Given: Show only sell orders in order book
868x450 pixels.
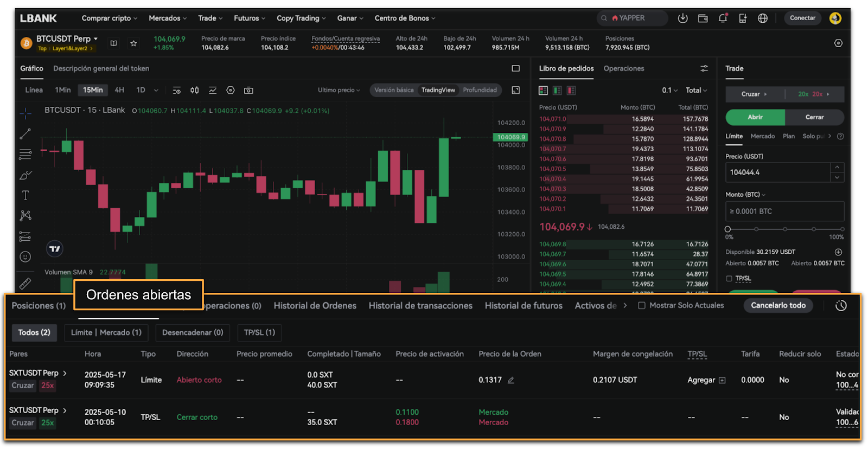Looking at the screenshot, I should coord(571,91).
